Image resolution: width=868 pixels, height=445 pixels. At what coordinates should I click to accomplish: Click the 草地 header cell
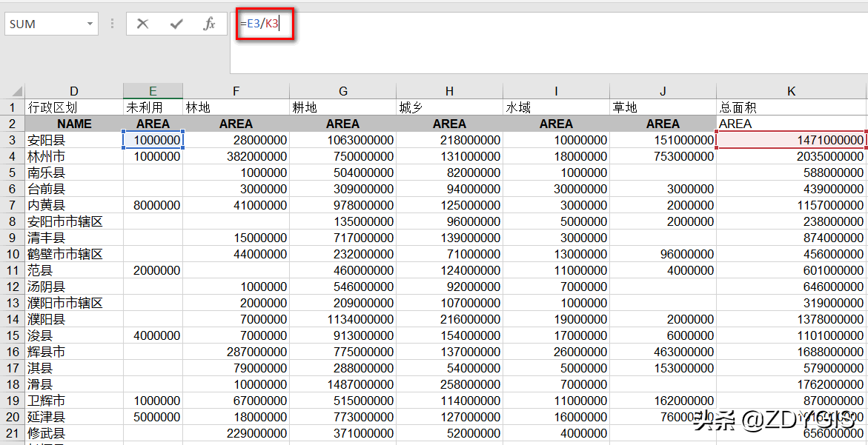(663, 107)
